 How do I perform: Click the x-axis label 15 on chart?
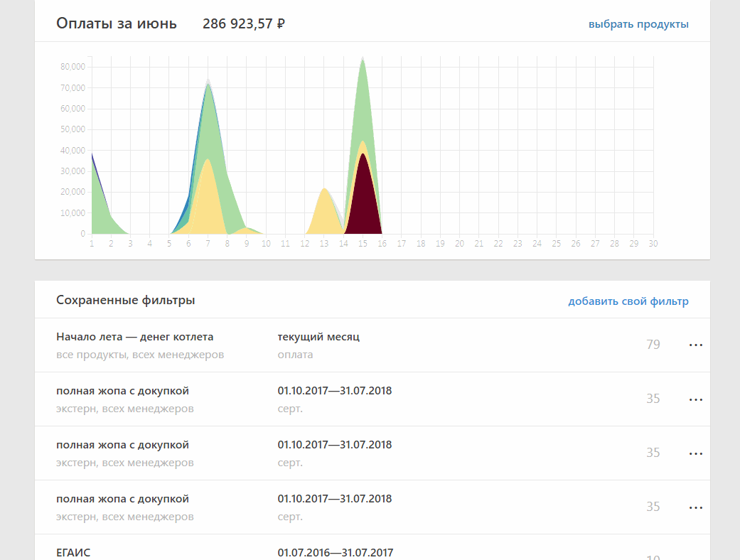363,244
